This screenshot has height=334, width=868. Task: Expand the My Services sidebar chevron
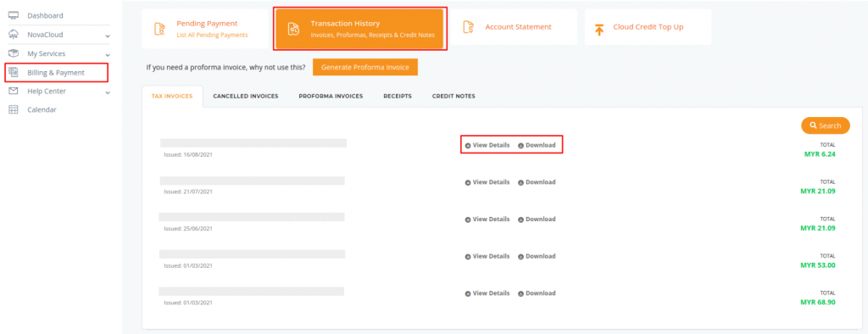[108, 54]
